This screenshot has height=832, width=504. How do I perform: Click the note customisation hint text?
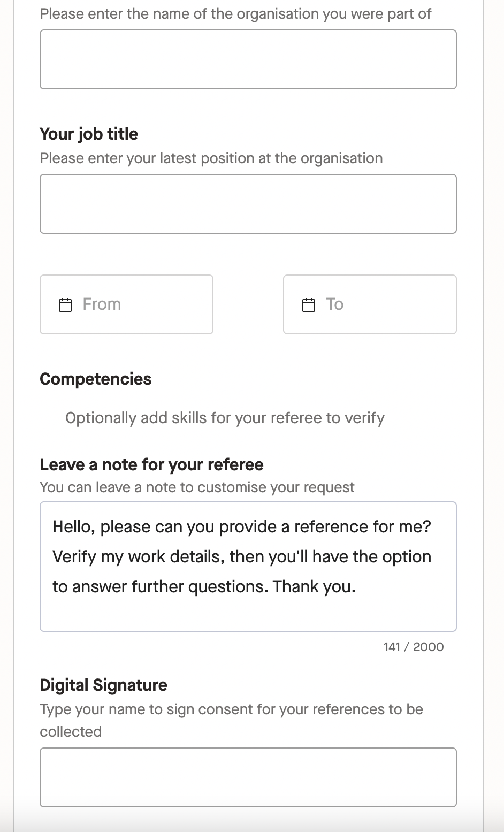click(x=197, y=487)
